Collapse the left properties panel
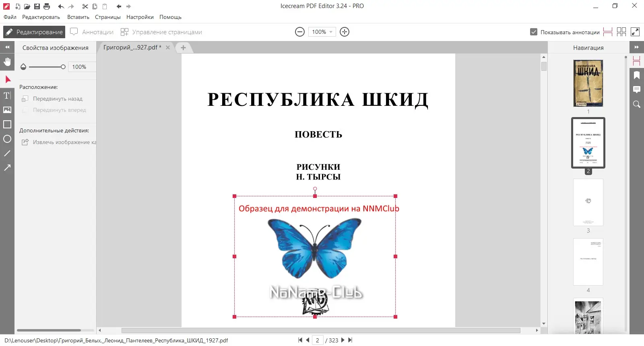 pyautogui.click(x=7, y=47)
